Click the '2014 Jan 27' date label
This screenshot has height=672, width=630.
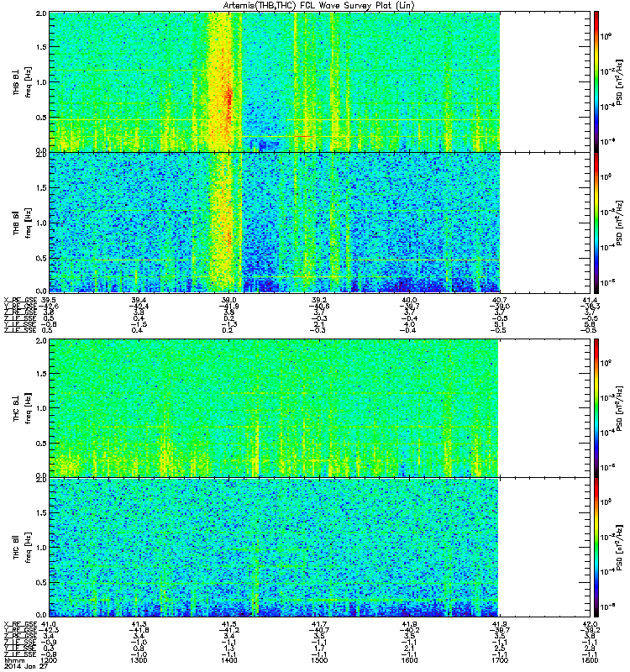(x=26, y=666)
